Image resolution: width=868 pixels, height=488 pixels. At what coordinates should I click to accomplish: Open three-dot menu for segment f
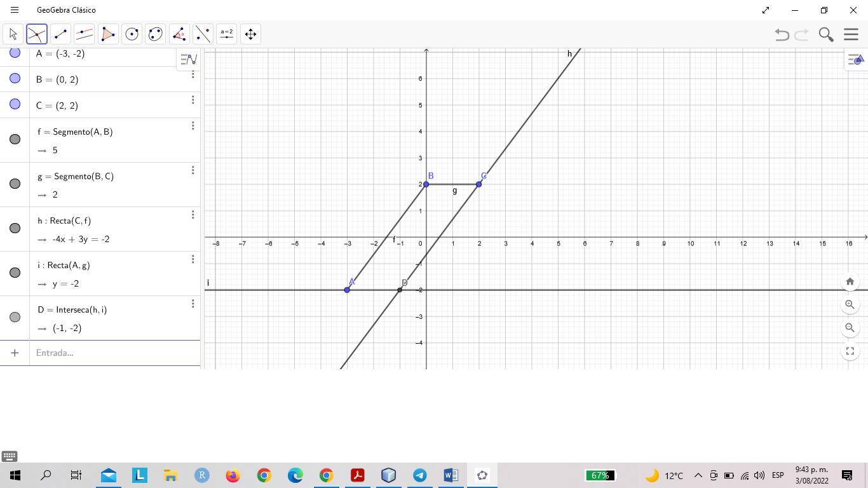(193, 126)
